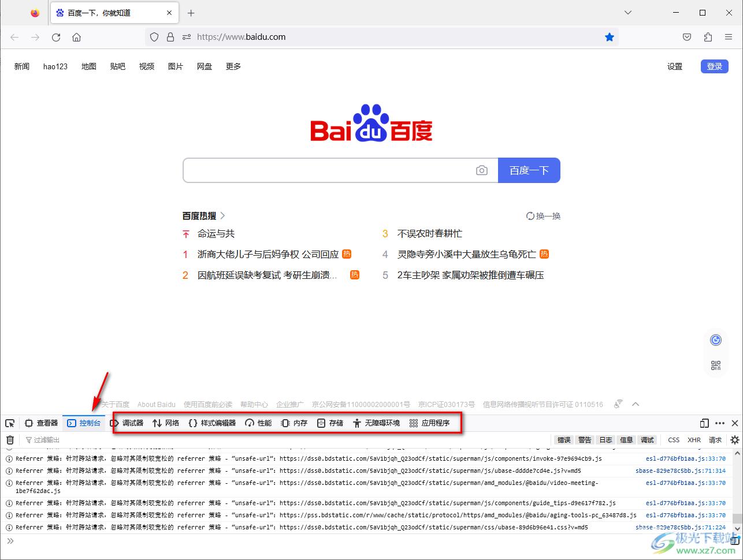The height and width of the screenshot is (560, 743).
Task: Pick an element with inspector picker icon
Action: (x=10, y=423)
